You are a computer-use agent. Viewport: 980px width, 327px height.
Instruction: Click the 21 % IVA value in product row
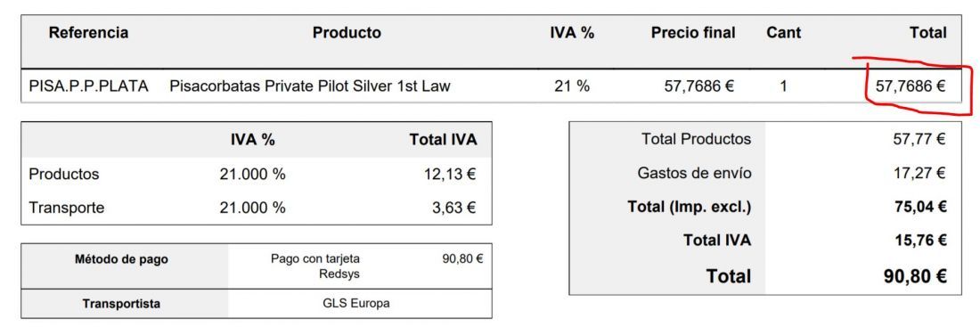pos(571,86)
